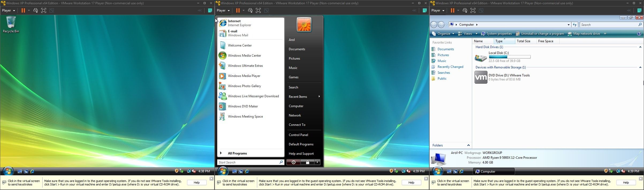This screenshot has width=644, height=190.
Task: Open Windows Meeting Space
Action: pos(250,117)
